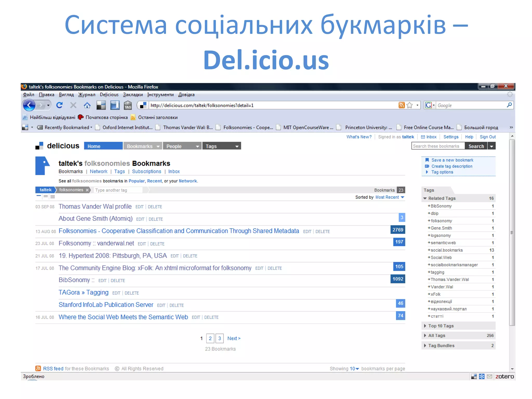This screenshot has height=399, width=532.
Task: Click DELETE for BibSonomy bookmark
Action: 118,281
